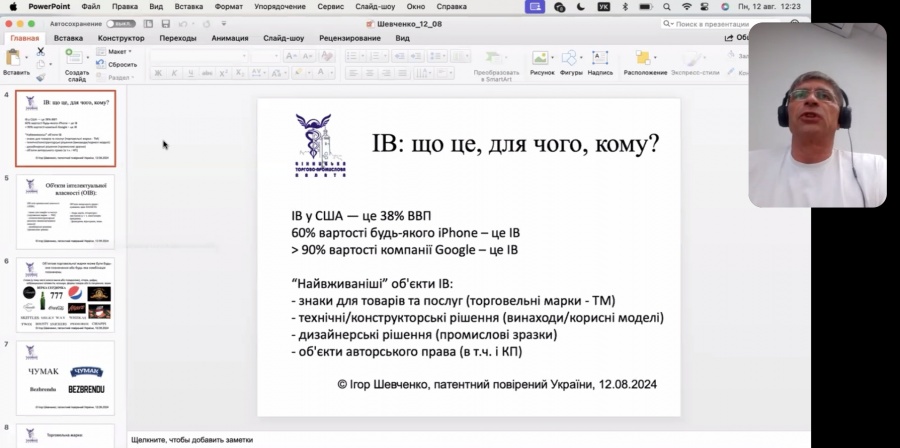Image resolution: width=900 pixels, height=448 pixels.
Task: Click the slide title ІВ: що це, для чого, кому?
Action: pyautogui.click(x=515, y=143)
